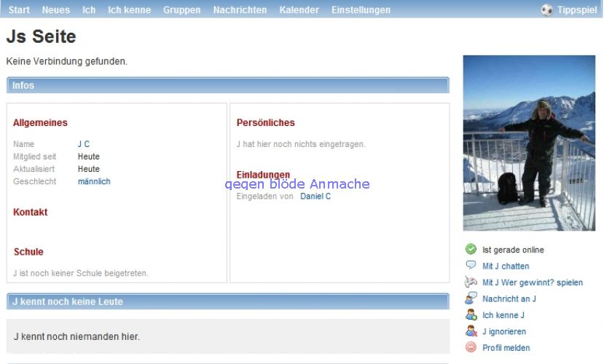This screenshot has height=364, width=604.
Task: Click the chat speech bubble icon
Action: click(471, 266)
